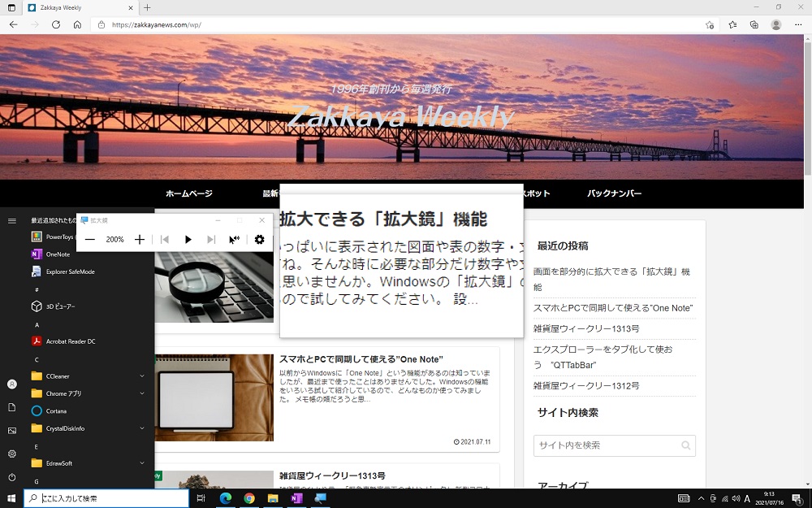
Task: Open the clock and calendar flyout
Action: (x=770, y=498)
